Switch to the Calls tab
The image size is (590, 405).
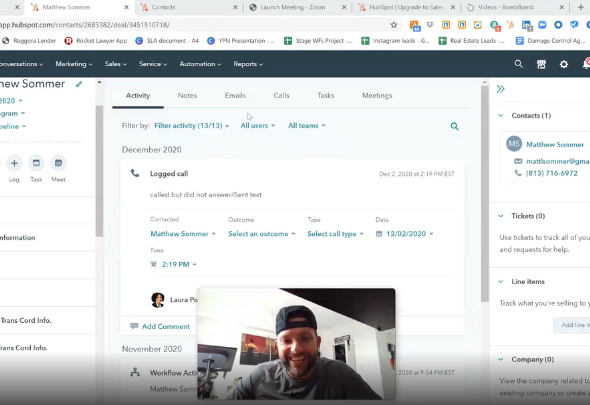click(x=281, y=96)
